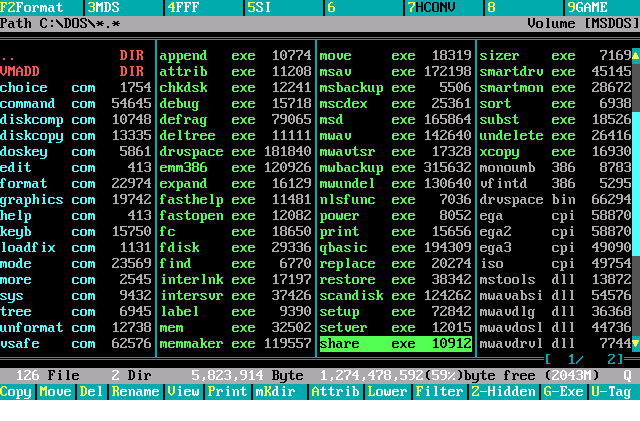
Task: Select the smartdrv exe file
Action: [x=555, y=71]
